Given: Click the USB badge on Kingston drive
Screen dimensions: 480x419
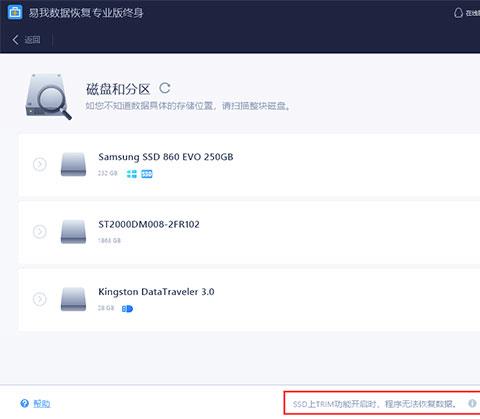Looking at the screenshot, I should [127, 309].
